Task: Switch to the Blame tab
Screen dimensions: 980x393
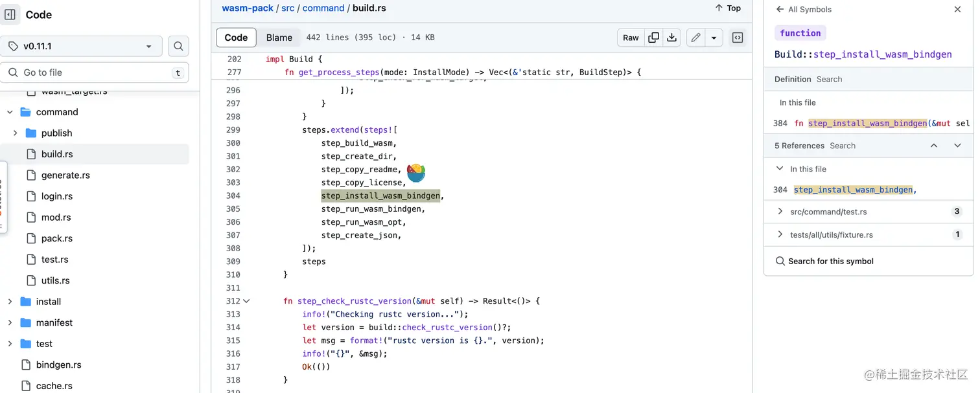Action: click(x=279, y=38)
